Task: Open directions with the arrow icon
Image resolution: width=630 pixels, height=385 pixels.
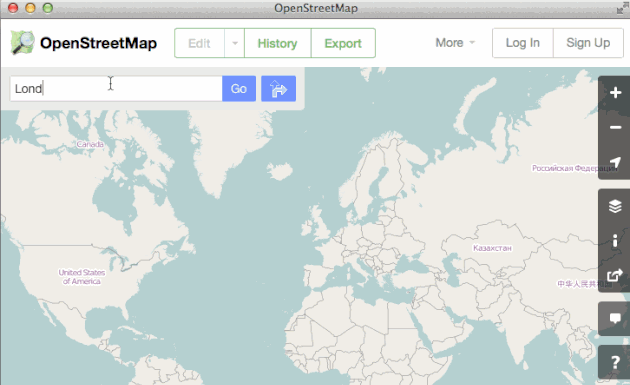Action: pos(278,88)
